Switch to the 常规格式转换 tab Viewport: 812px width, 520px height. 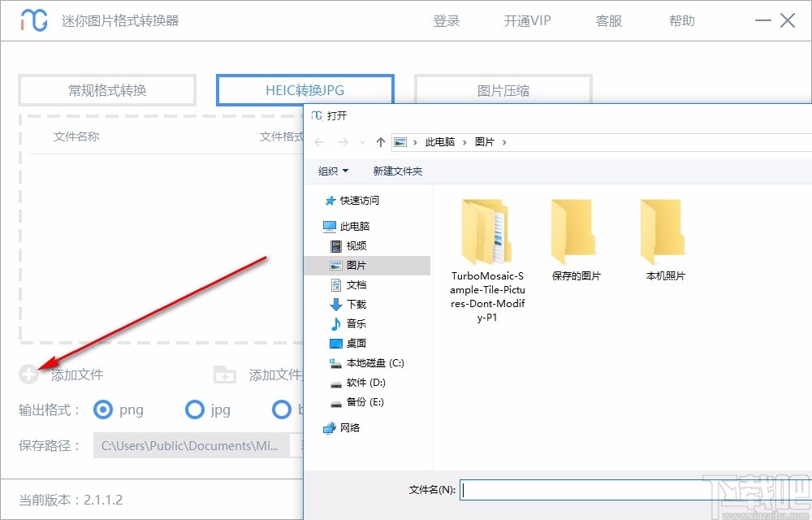point(106,89)
